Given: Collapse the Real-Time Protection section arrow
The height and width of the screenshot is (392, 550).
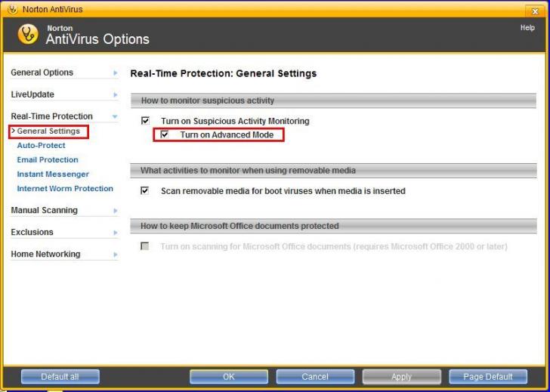Looking at the screenshot, I should click(x=116, y=117).
